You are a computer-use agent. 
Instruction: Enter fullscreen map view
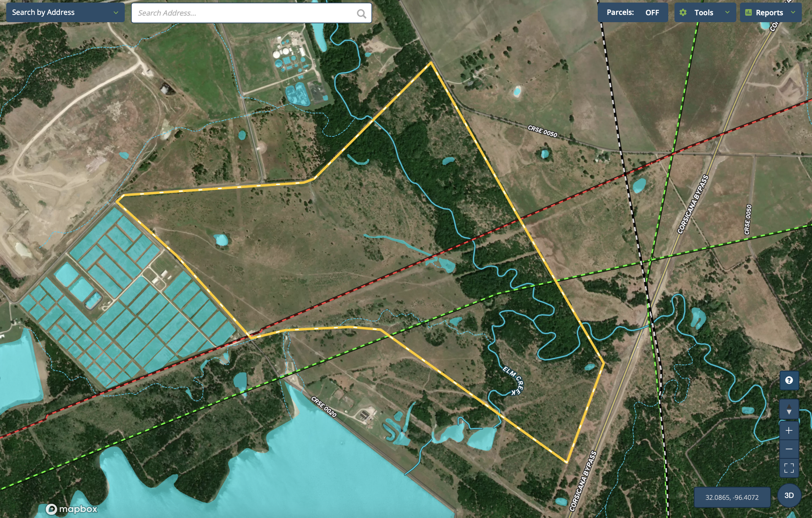click(789, 468)
